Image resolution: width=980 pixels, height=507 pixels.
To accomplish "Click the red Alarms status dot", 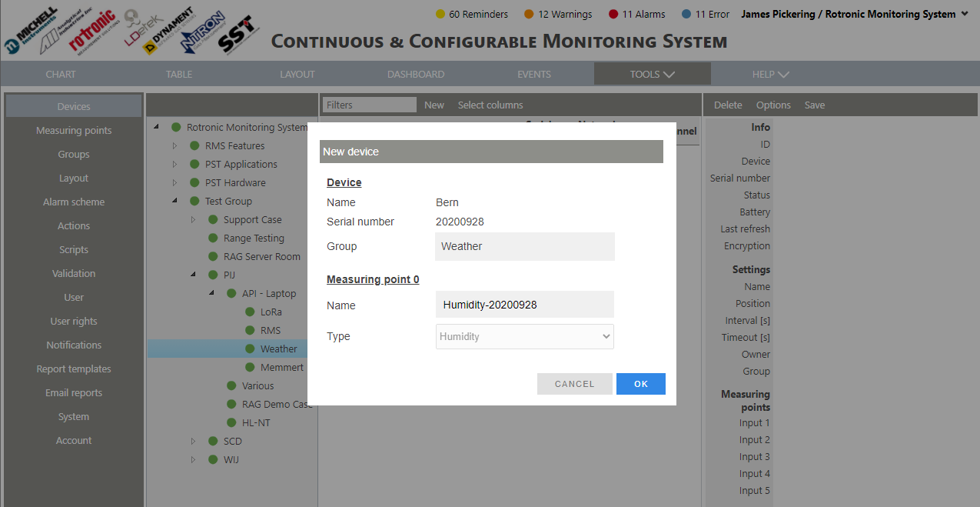I will pyautogui.click(x=613, y=14).
